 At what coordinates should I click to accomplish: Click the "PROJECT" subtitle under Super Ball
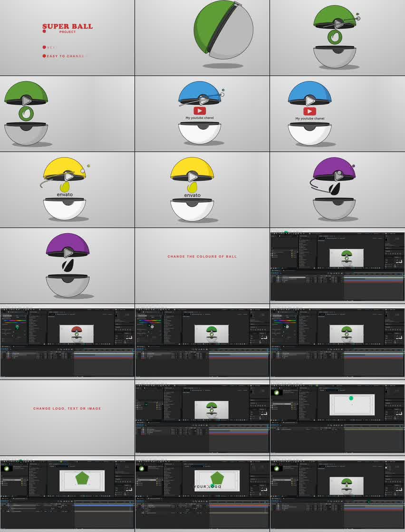pos(67,32)
